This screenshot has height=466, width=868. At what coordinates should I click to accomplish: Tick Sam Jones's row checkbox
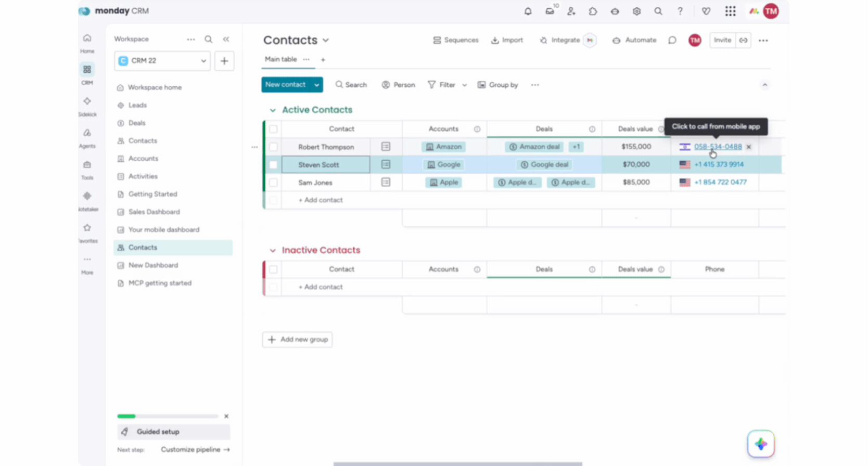tap(273, 183)
